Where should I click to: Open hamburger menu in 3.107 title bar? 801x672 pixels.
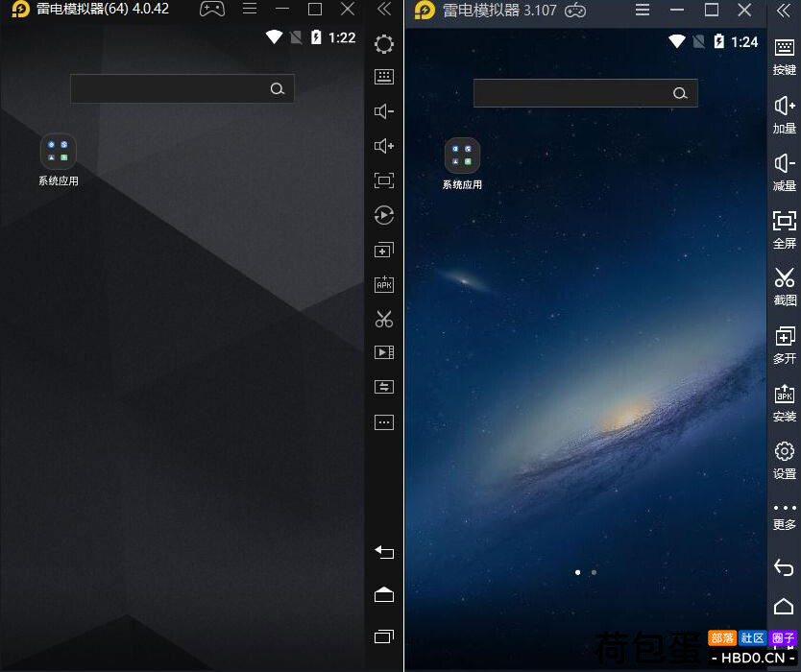(643, 11)
